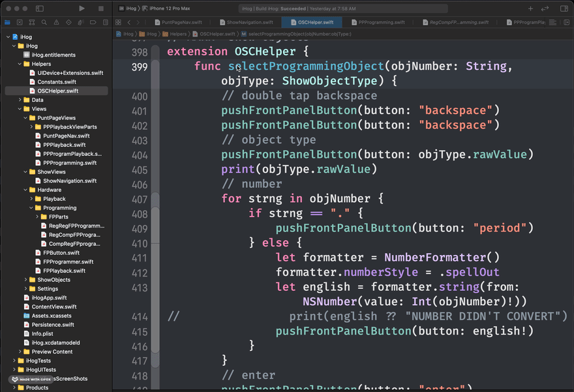This screenshot has height=392, width=574.
Task: Switch to PPProgramming.swift tab
Action: [x=378, y=22]
